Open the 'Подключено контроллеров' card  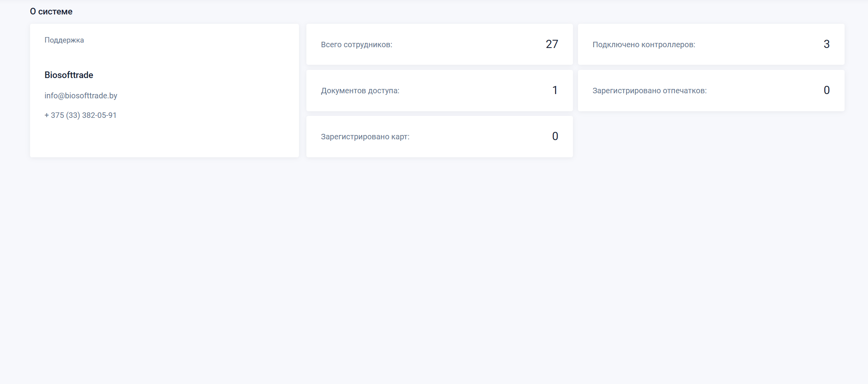[711, 44]
